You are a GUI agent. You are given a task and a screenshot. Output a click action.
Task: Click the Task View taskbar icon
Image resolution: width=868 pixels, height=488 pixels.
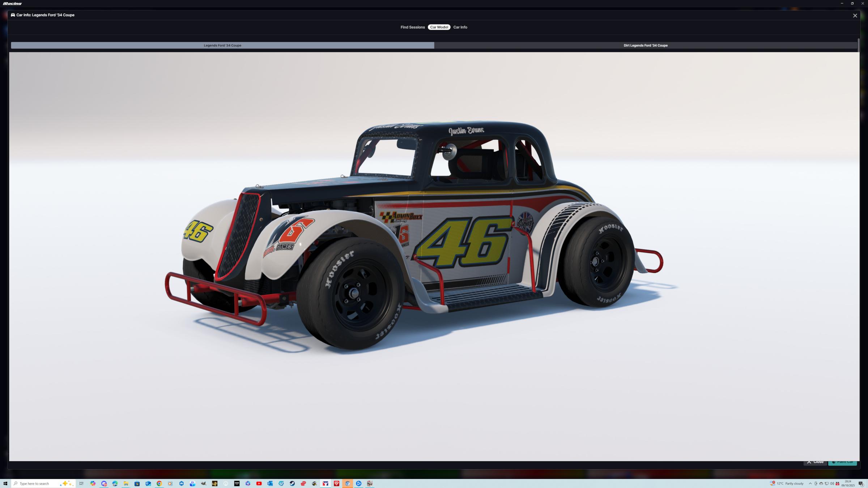81,483
